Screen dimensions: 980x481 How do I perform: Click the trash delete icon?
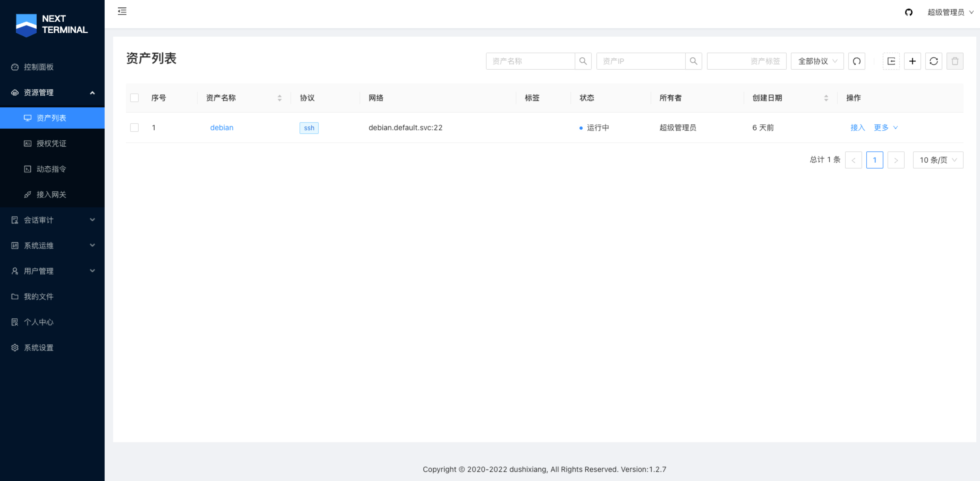point(955,61)
